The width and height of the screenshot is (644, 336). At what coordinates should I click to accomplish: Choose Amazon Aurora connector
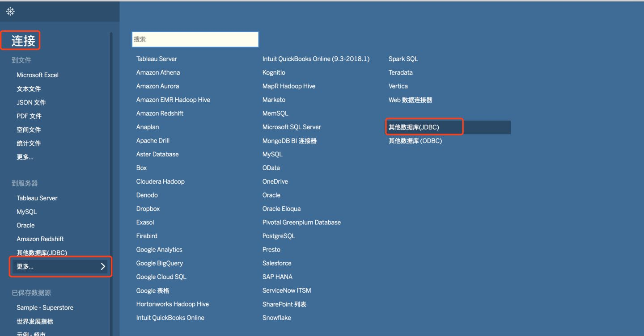(x=157, y=86)
